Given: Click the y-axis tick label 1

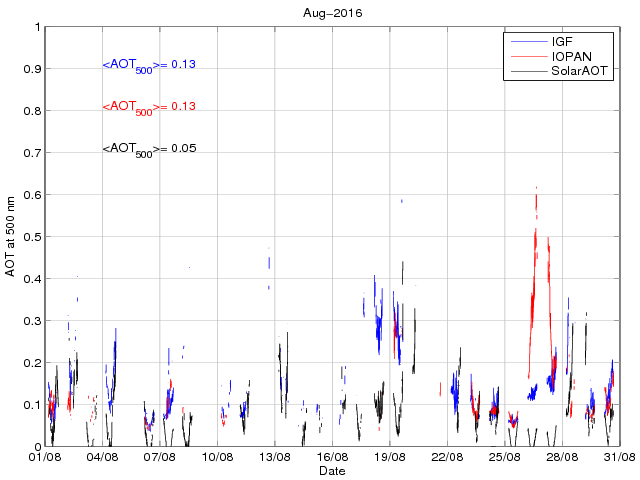Looking at the screenshot, I should click(38, 27).
